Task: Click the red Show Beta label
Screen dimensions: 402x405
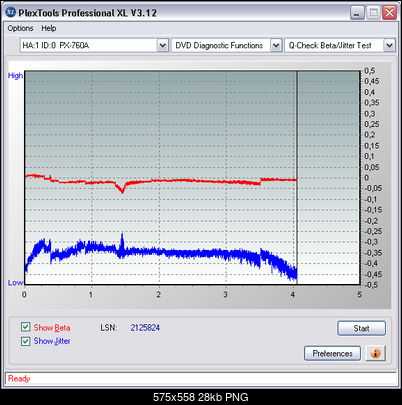Action: click(x=52, y=328)
